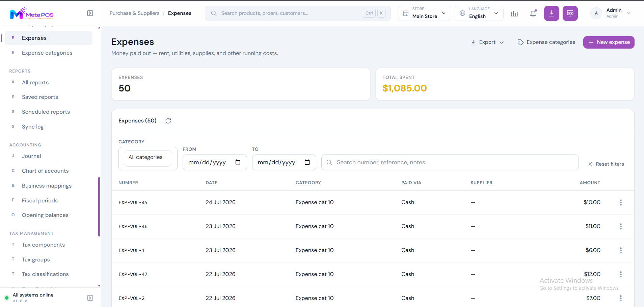The height and width of the screenshot is (307, 644).
Task: Click the Admin avatar circle
Action: coord(596,13)
